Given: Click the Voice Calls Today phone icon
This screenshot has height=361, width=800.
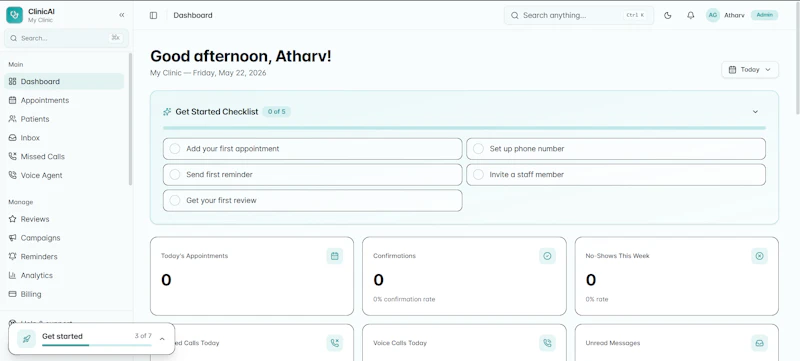Looking at the screenshot, I should coord(547,343).
